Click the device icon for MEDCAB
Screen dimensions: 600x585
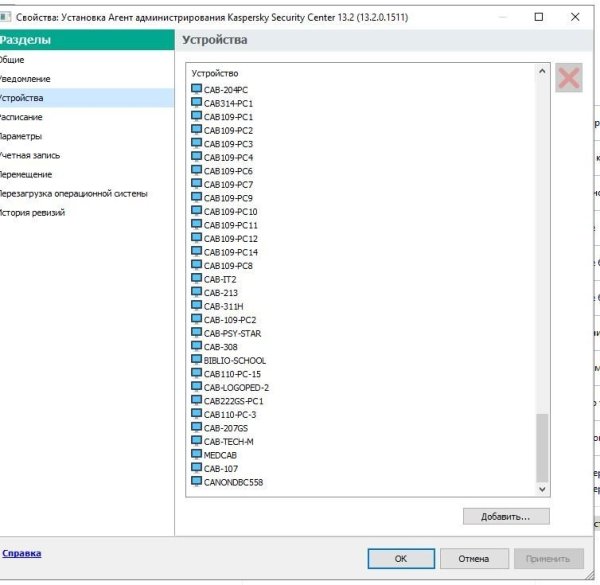click(x=196, y=455)
